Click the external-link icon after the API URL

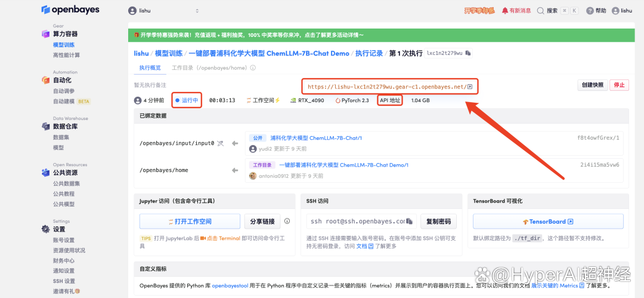click(x=470, y=87)
